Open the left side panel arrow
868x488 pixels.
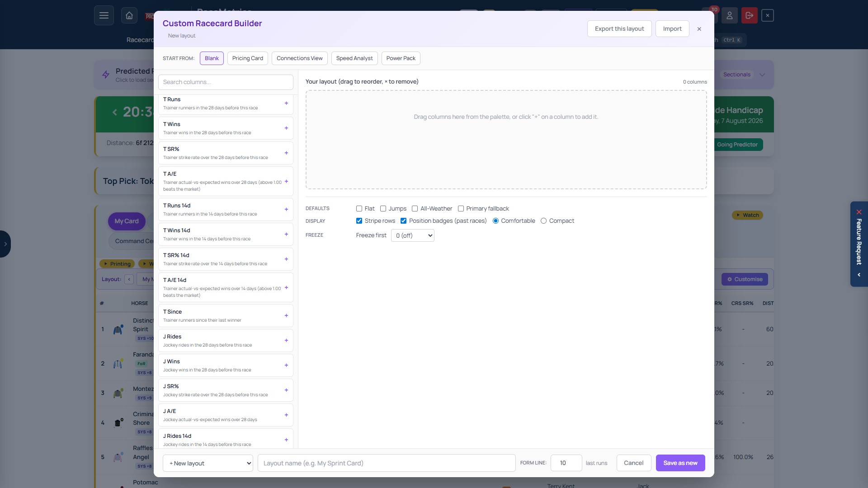[5, 244]
